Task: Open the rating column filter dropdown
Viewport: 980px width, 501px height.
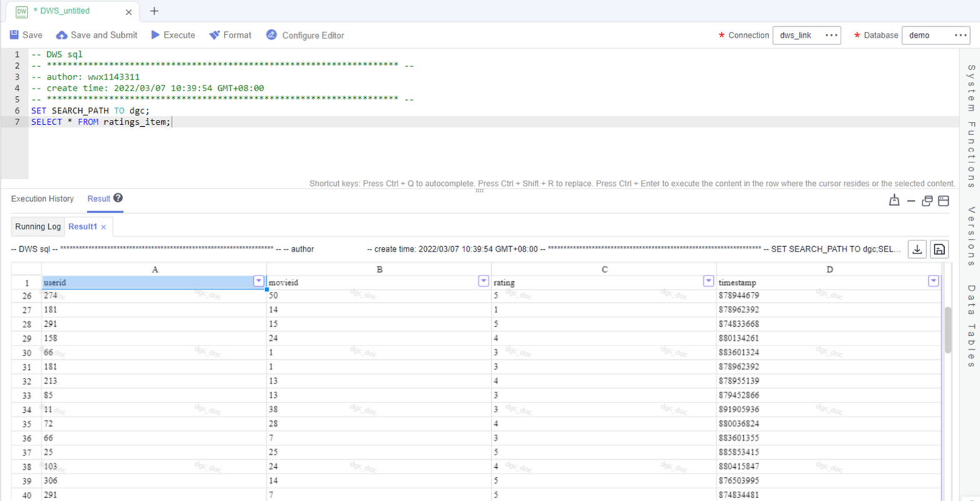Action: click(708, 281)
